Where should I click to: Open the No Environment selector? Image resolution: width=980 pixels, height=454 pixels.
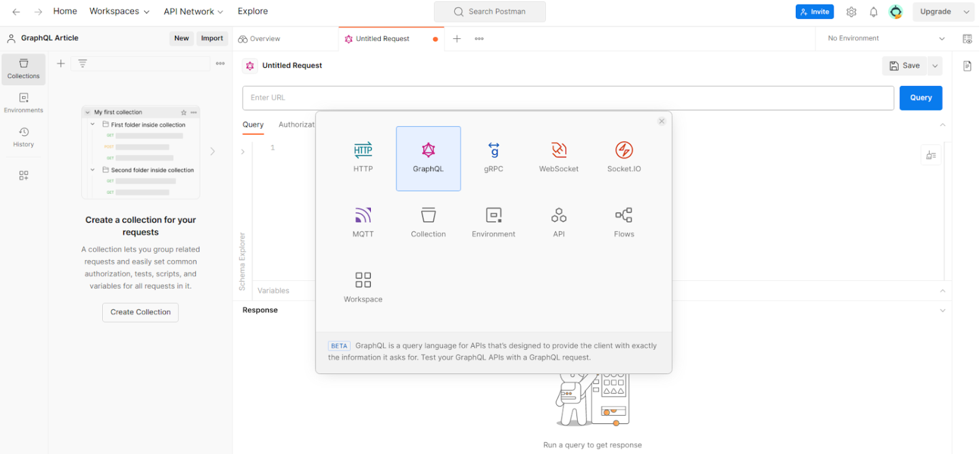tap(886, 38)
